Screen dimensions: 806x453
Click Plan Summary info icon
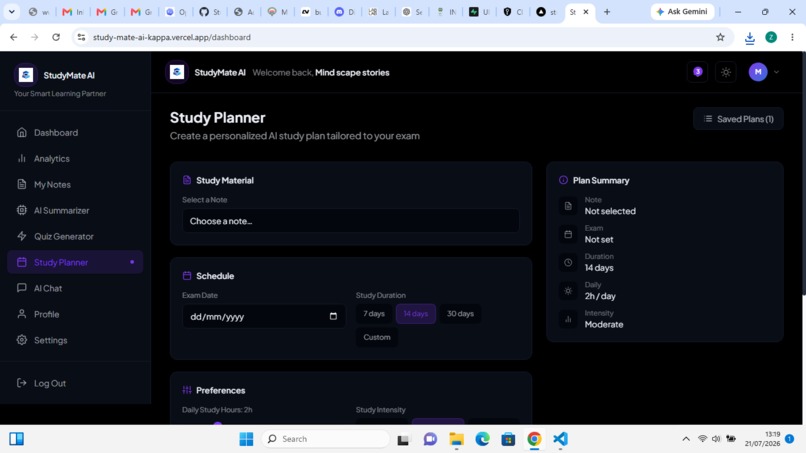tap(563, 180)
